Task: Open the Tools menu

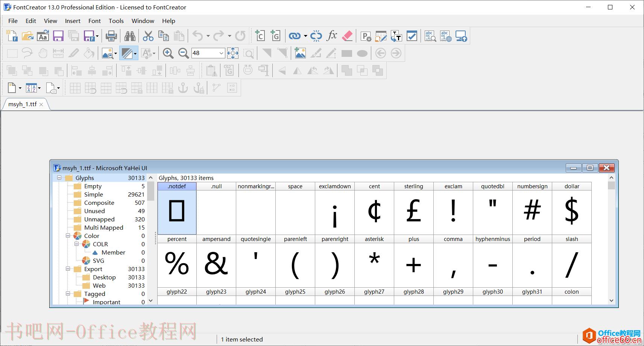Action: point(116,21)
